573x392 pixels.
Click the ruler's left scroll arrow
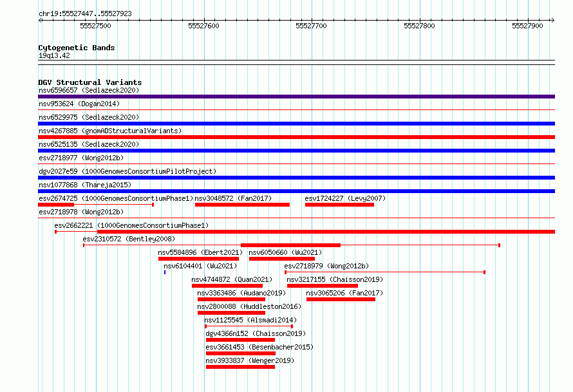tap(41, 21)
